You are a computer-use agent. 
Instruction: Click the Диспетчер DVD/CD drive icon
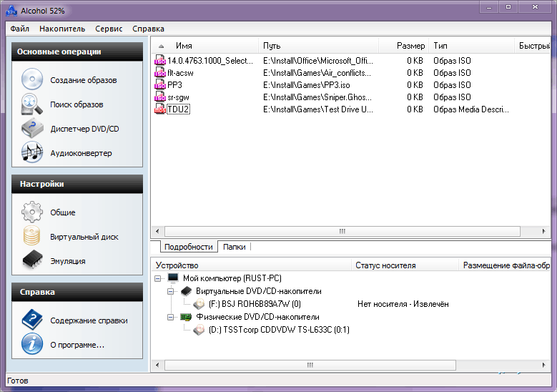pyautogui.click(x=32, y=128)
